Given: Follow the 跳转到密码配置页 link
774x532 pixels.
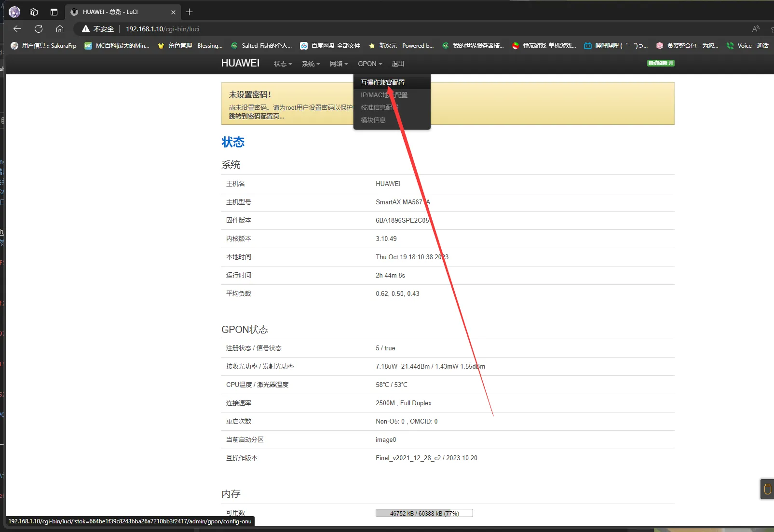Looking at the screenshot, I should (257, 116).
